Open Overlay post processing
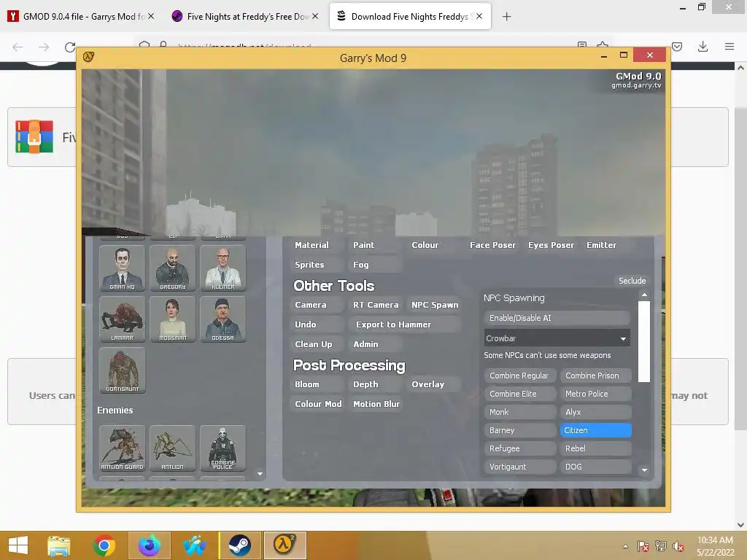Screen dimensions: 747x560 (433, 384)
